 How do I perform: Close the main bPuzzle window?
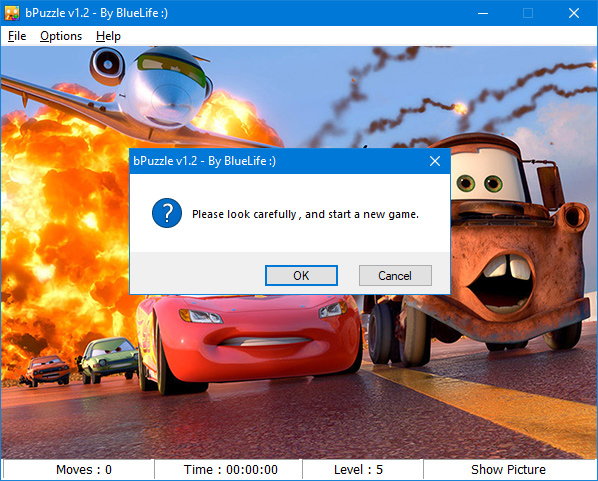574,13
